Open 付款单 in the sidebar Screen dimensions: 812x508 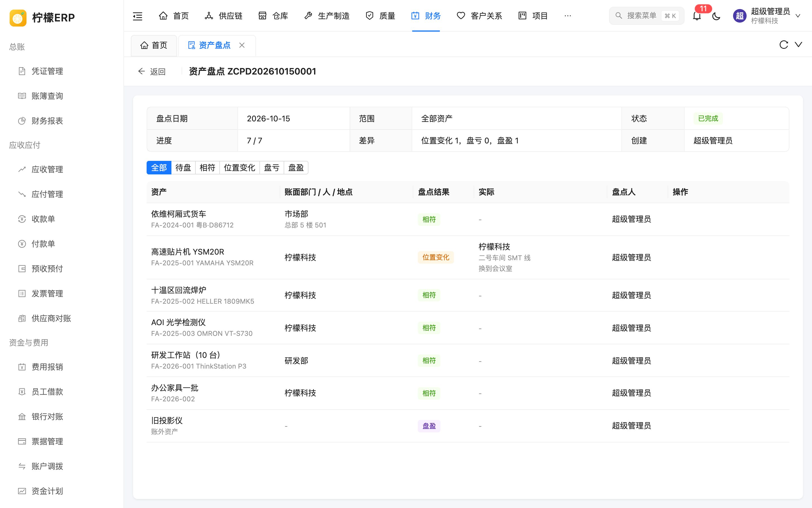62,244
